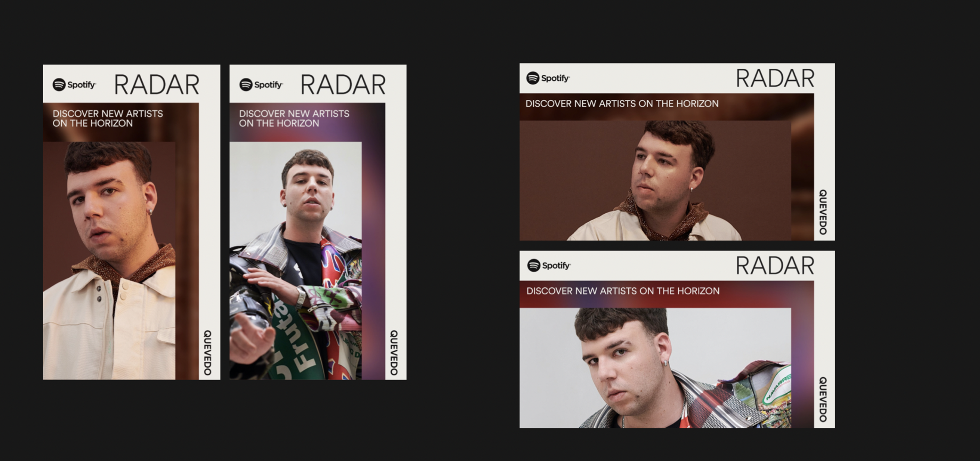Click tagline text on purple portrait poster
Screen dimensions: 980x461
tap(294, 118)
